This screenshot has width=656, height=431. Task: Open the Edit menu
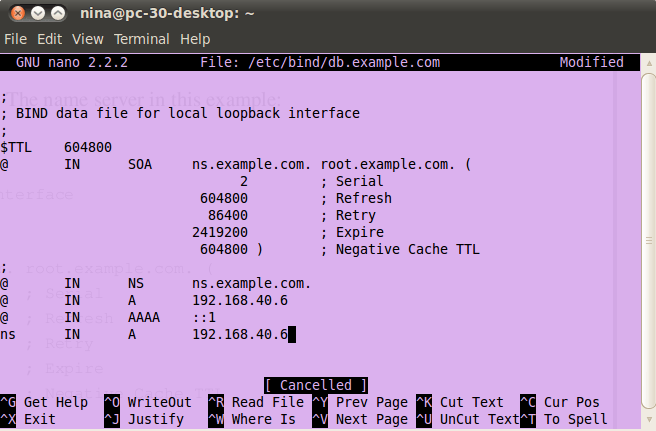click(x=49, y=39)
